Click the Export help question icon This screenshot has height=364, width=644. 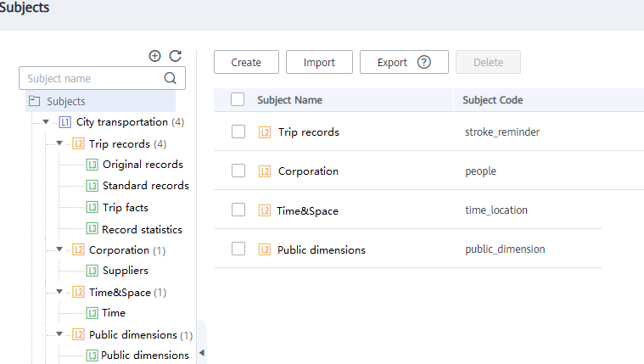[424, 62]
